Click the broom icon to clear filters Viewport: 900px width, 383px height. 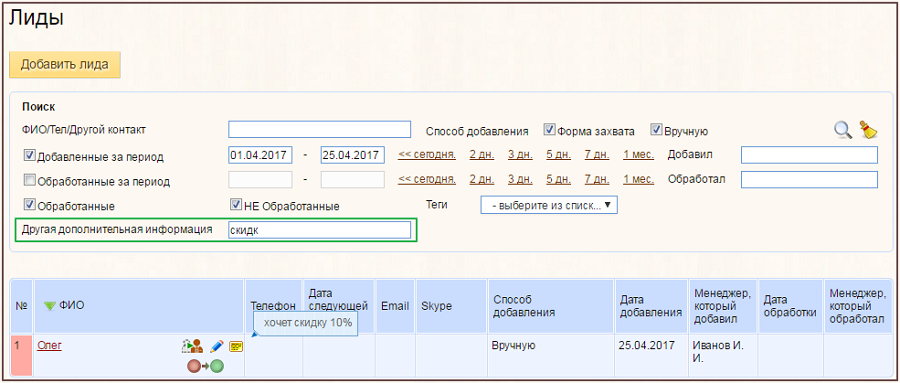coord(868,130)
